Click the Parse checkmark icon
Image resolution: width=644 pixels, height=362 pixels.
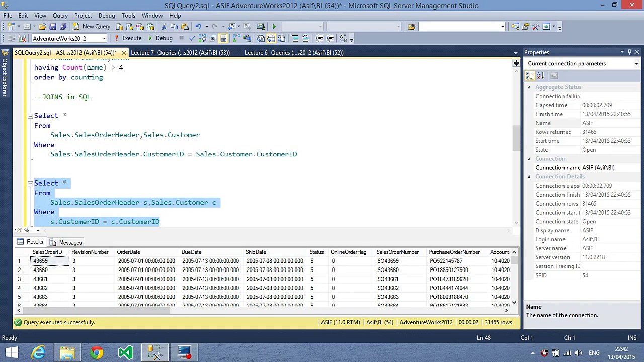(x=192, y=38)
